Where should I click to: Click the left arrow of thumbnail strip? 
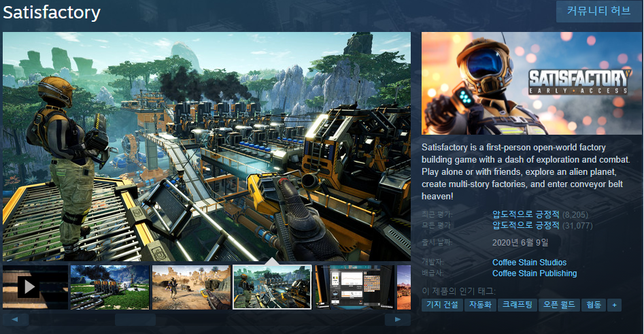click(x=15, y=319)
